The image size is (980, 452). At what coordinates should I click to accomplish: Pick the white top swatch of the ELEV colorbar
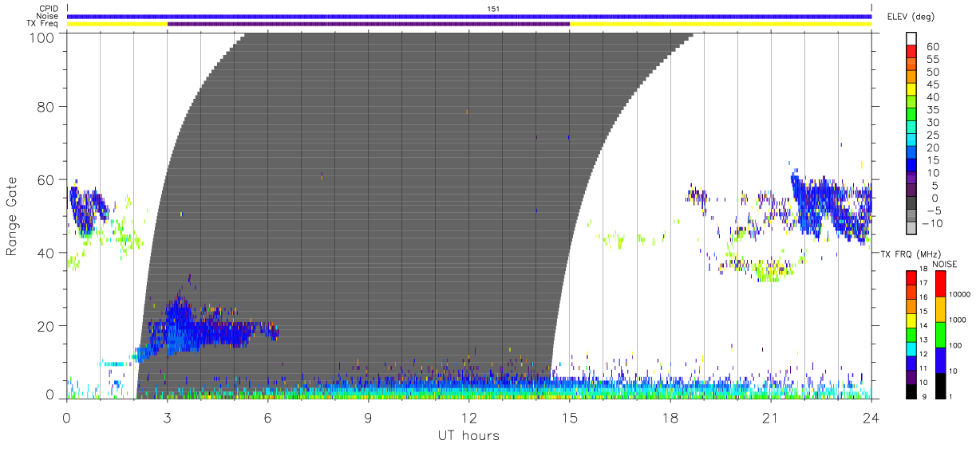913,39
